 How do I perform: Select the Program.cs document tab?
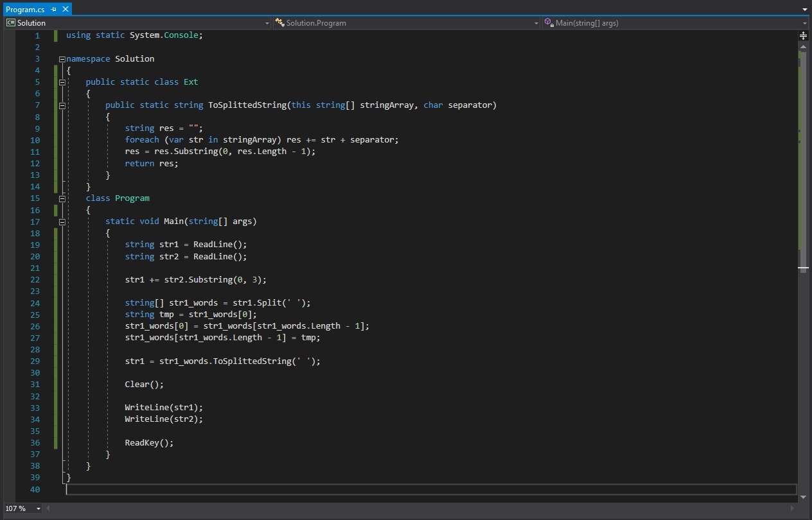[x=25, y=9]
